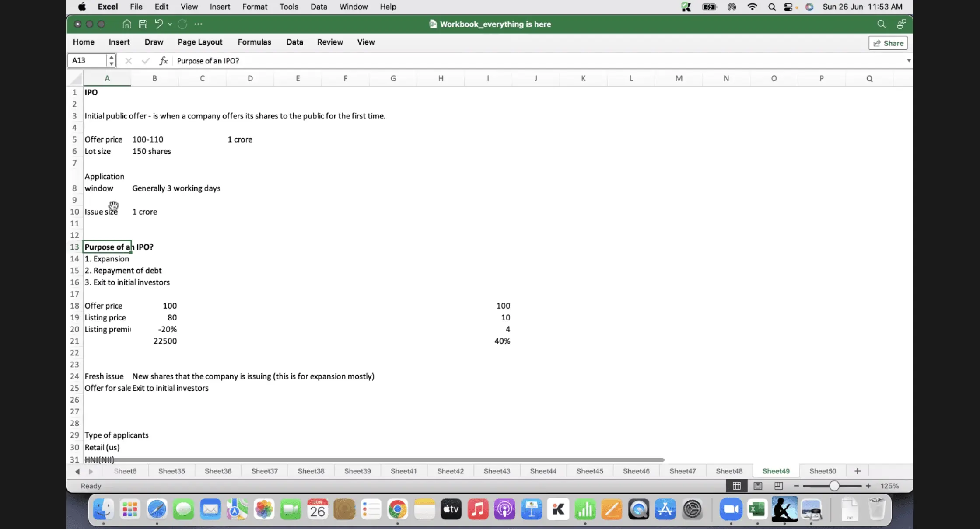
Task: Click the Undo arrow icon
Action: (x=158, y=24)
